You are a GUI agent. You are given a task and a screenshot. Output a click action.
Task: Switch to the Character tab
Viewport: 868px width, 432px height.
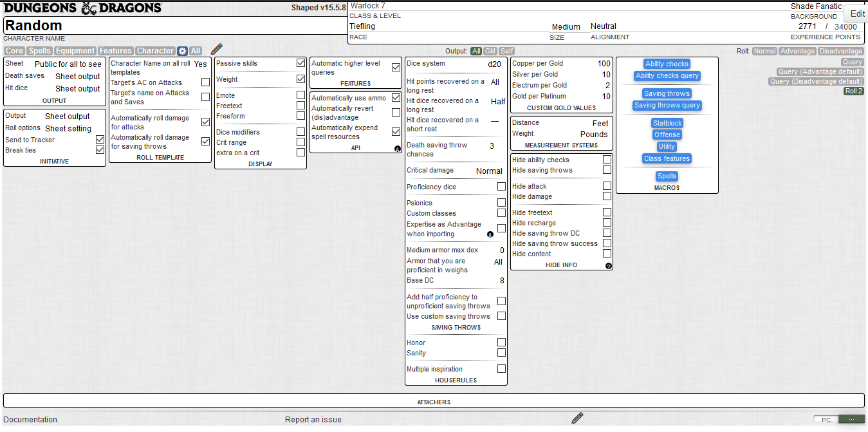pyautogui.click(x=156, y=51)
